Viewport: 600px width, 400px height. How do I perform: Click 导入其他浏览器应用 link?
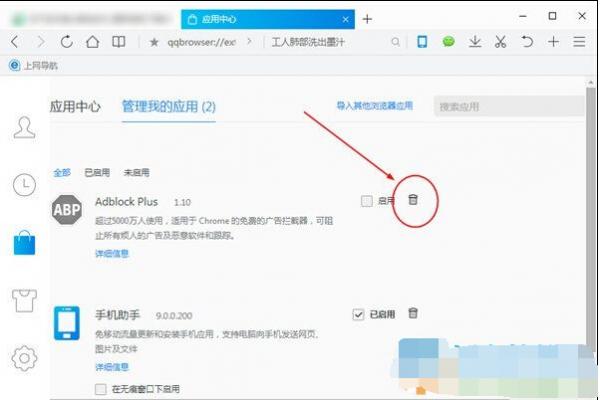tap(375, 106)
